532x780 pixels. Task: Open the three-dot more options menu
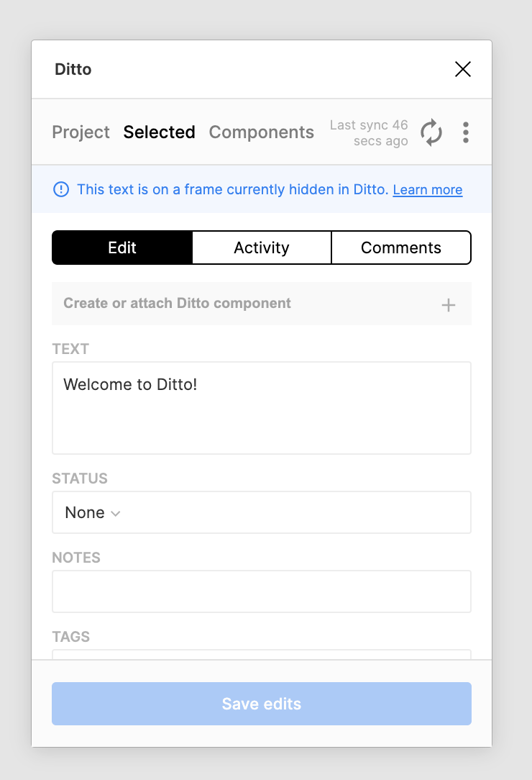(x=466, y=132)
